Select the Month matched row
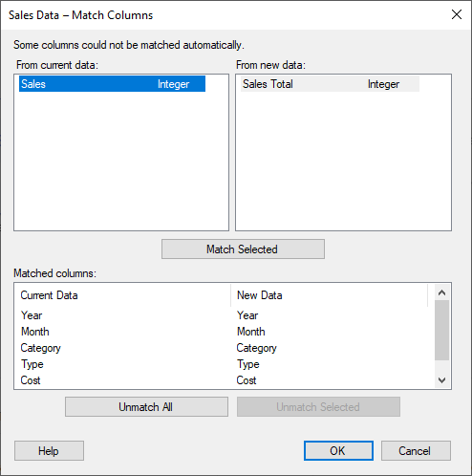472x476 pixels. (225, 332)
